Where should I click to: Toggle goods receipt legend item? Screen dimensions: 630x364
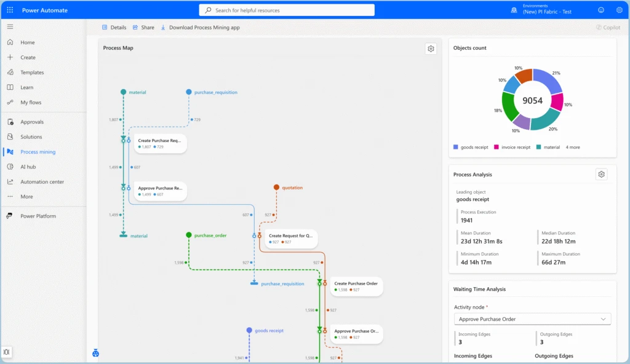471,148
